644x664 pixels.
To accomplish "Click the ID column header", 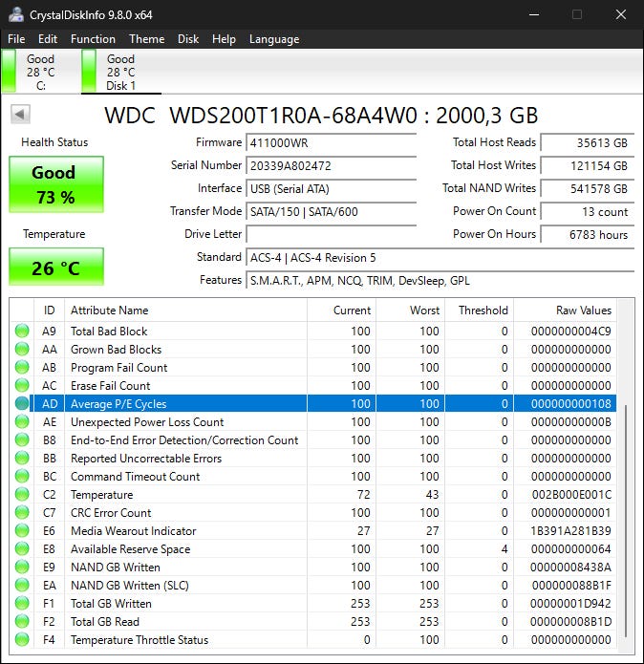I will 49,311.
